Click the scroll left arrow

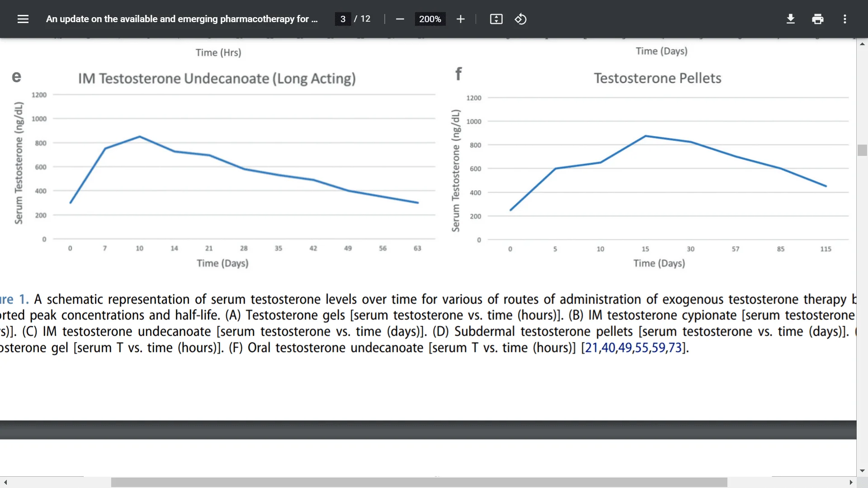(5, 483)
